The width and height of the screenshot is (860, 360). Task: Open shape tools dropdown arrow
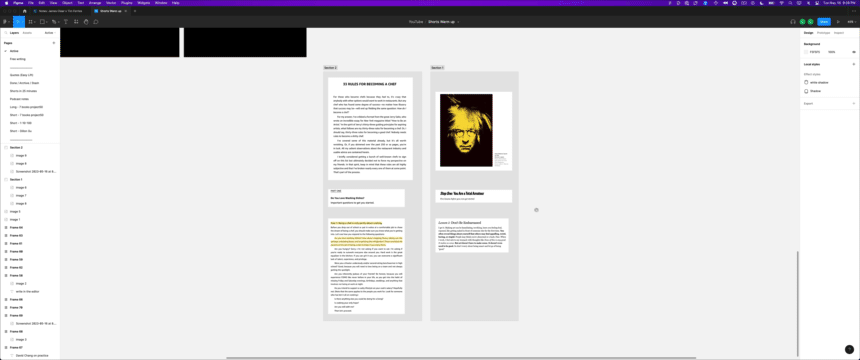click(x=47, y=22)
